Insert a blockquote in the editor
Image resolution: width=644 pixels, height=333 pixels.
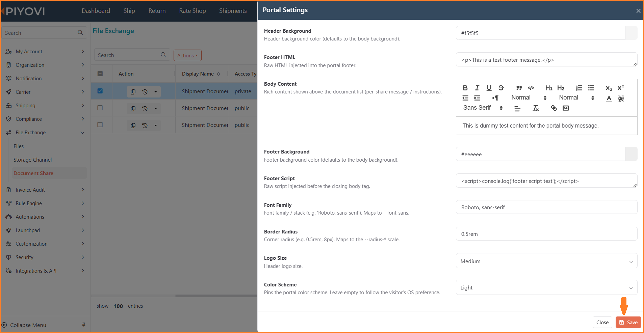click(519, 88)
